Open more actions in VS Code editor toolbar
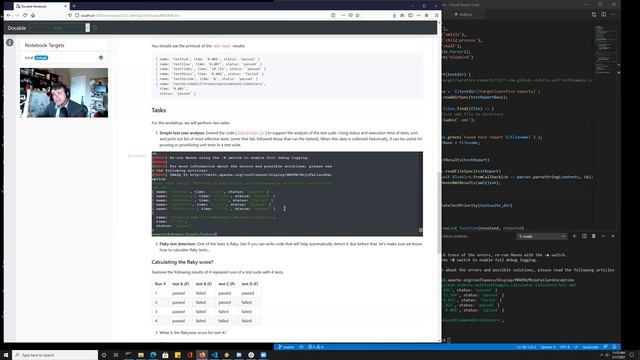 point(613,14)
